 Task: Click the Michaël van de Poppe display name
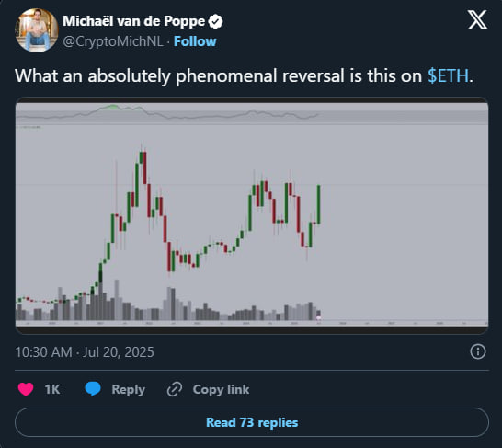tap(134, 21)
